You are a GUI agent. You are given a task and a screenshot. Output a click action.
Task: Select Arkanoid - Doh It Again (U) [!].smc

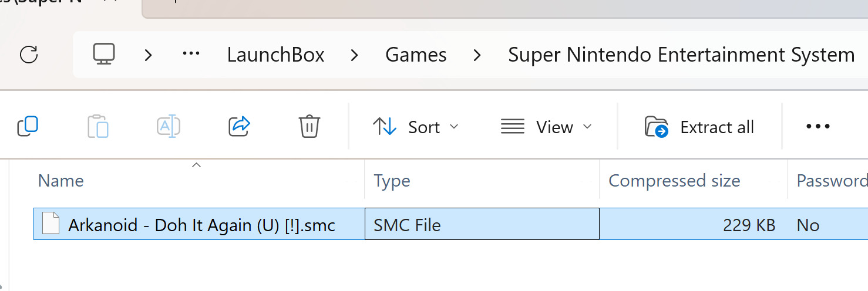tap(201, 225)
